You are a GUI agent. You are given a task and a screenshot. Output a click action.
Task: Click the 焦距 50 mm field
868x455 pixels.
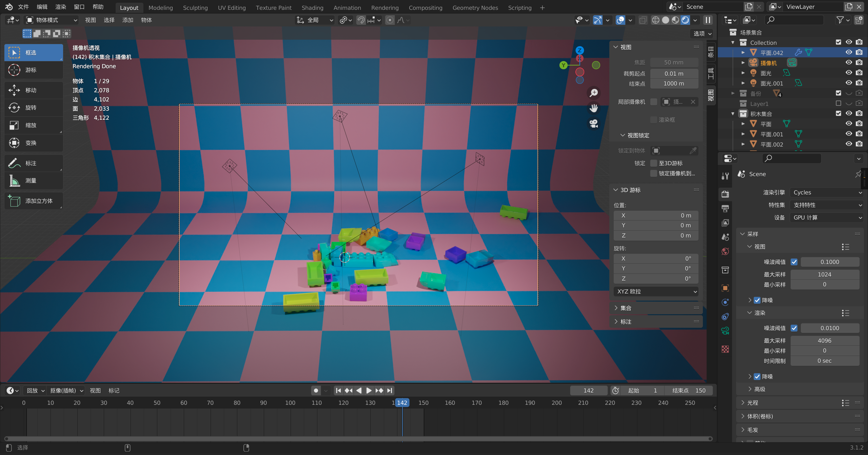click(674, 62)
